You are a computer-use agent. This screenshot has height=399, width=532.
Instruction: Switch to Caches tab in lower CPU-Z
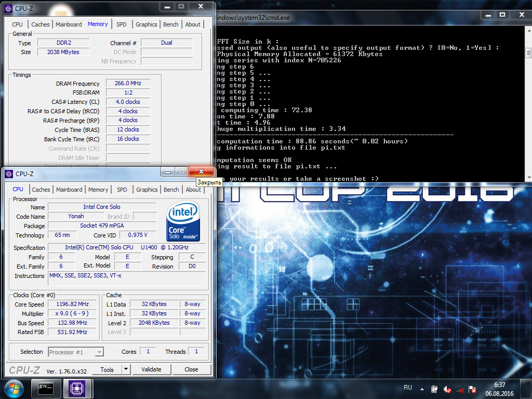coord(41,190)
